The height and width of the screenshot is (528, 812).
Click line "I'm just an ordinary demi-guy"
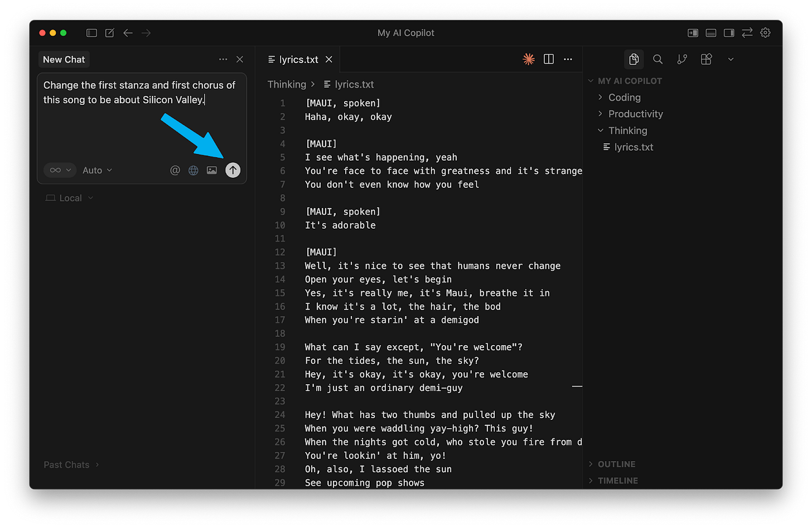coord(384,387)
